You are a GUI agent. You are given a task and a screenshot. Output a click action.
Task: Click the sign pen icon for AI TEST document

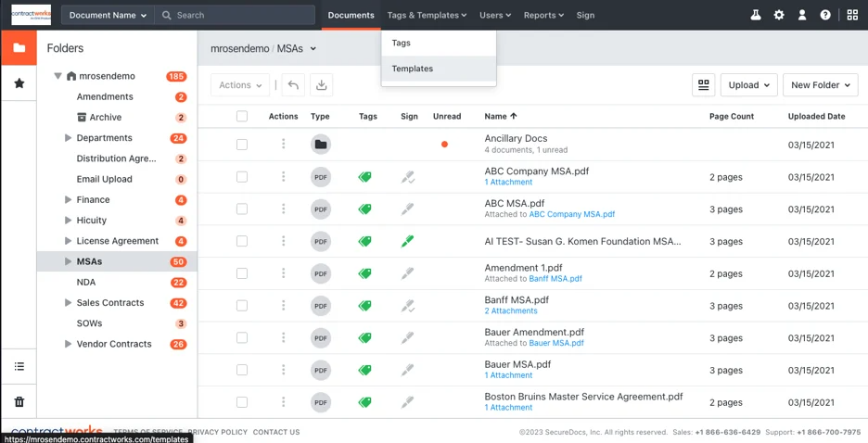[x=407, y=241]
